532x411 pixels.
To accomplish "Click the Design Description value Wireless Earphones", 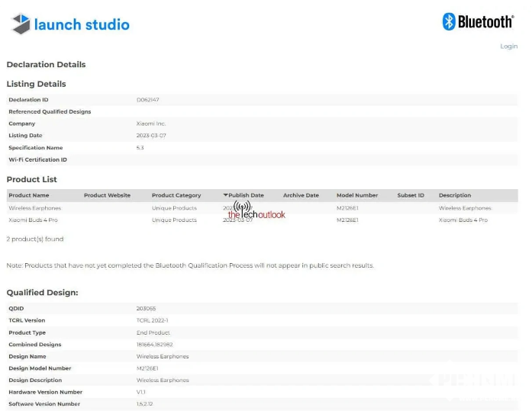I will click(163, 380).
